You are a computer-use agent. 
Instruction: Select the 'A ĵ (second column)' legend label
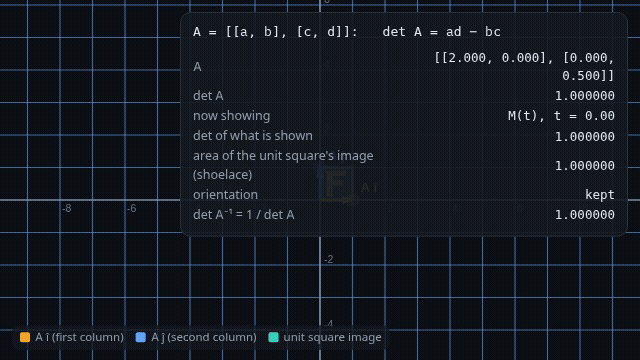[x=204, y=337]
